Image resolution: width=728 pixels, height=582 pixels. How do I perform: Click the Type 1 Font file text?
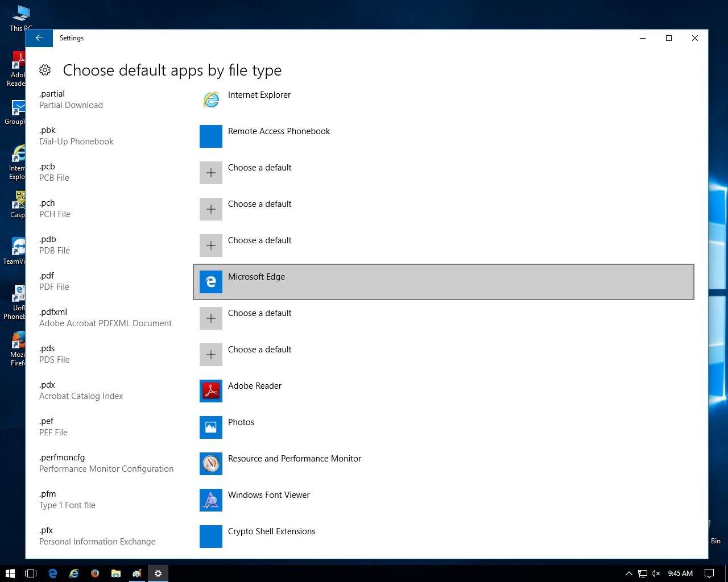(67, 505)
